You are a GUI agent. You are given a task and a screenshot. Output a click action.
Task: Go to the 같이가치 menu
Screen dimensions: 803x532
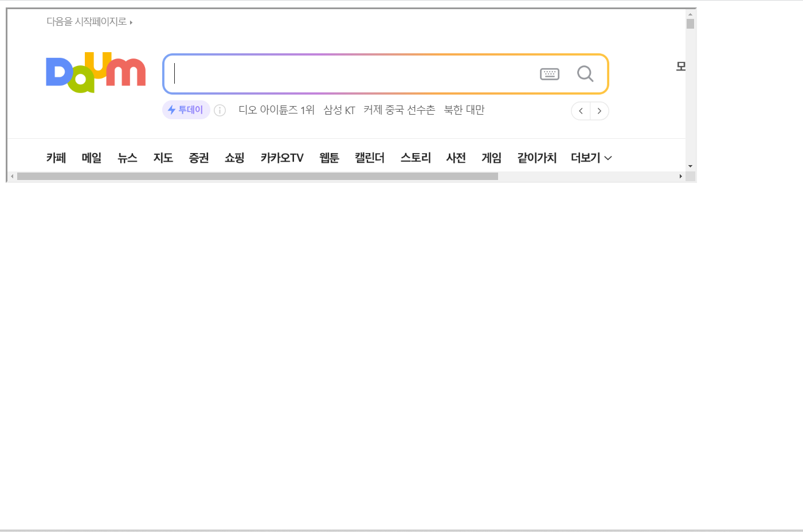537,158
